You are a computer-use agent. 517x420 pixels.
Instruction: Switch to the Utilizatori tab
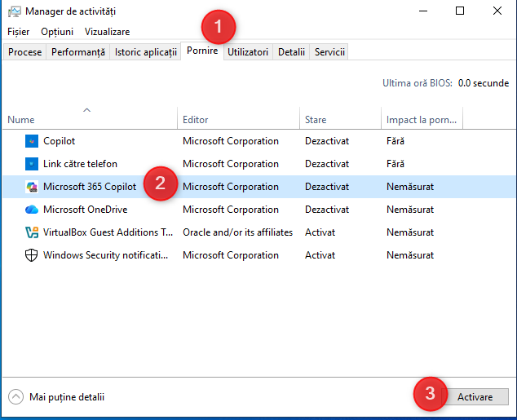tap(248, 52)
